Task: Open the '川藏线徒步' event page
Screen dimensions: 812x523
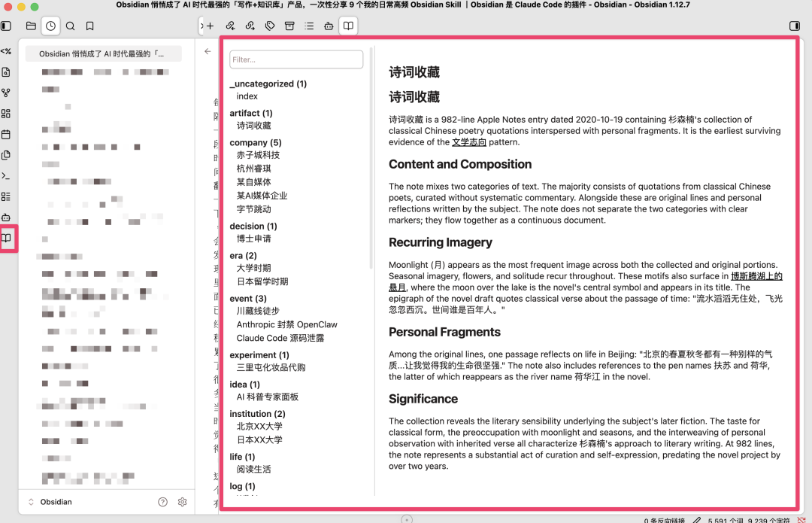Action: 258,311
